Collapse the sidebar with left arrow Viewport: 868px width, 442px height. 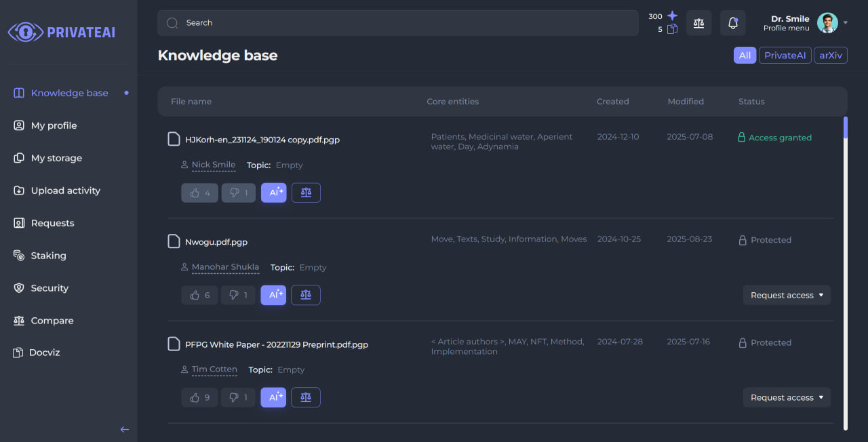[125, 429]
